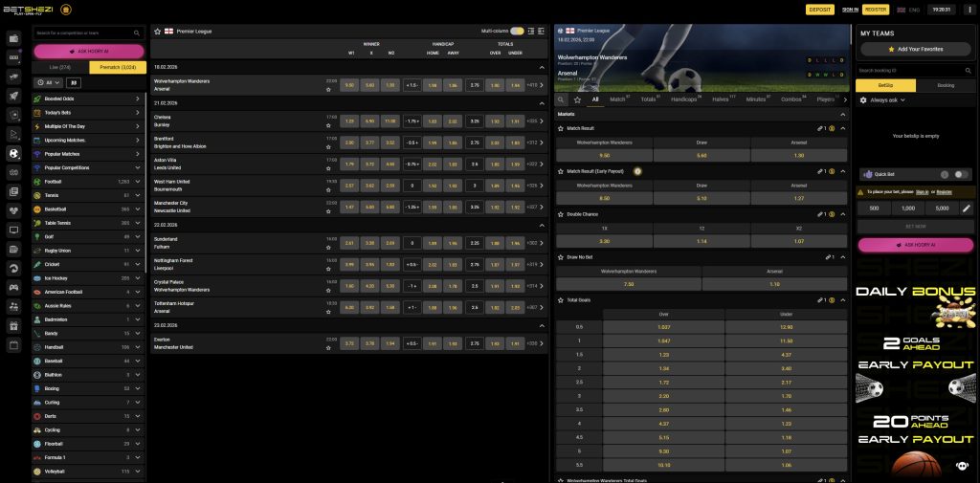980x483 pixels.
Task: Open more markets arrow for Everton vs Manchester United
Action: click(x=542, y=343)
